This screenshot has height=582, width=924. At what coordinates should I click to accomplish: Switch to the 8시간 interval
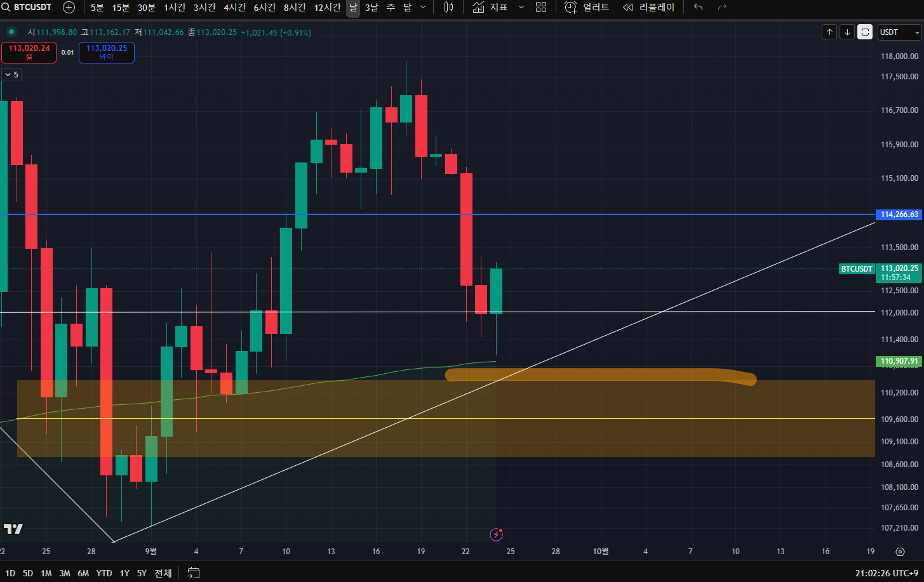295,8
